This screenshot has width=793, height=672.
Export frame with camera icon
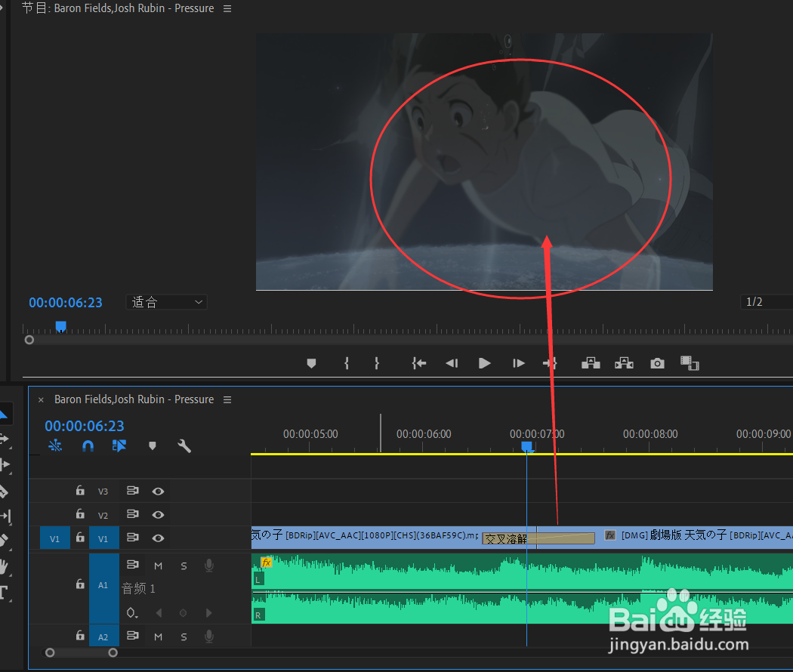(658, 363)
